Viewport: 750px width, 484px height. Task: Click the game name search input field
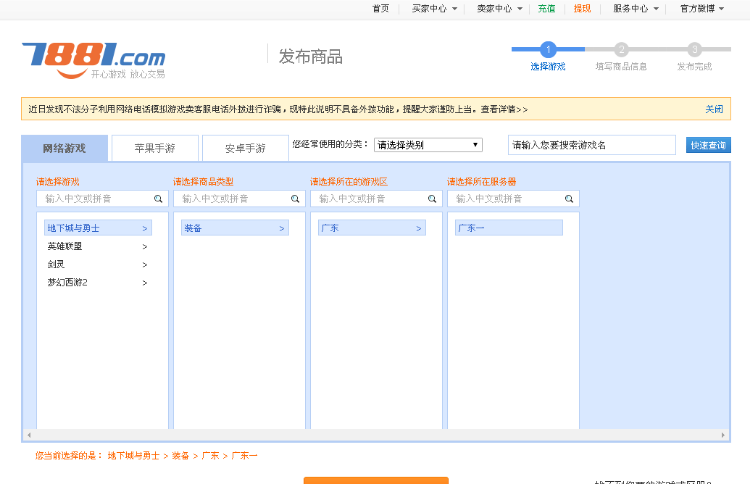(591, 145)
